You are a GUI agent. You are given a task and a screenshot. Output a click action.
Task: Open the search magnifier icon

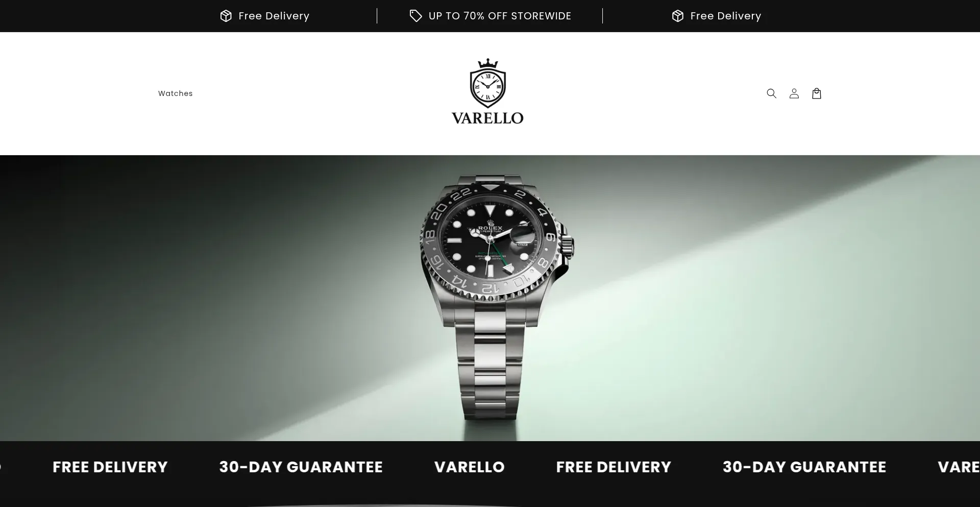point(771,93)
